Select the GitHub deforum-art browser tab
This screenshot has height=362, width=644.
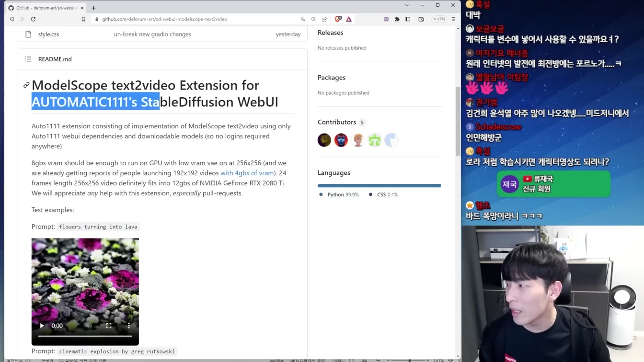46,8
